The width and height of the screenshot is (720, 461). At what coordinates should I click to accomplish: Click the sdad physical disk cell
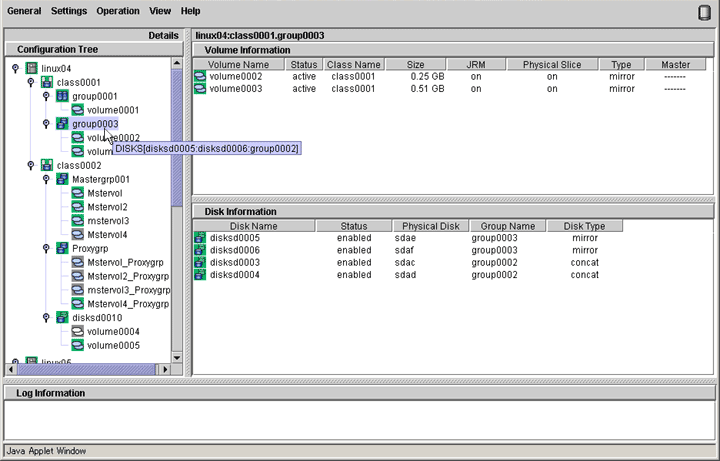tap(405, 275)
